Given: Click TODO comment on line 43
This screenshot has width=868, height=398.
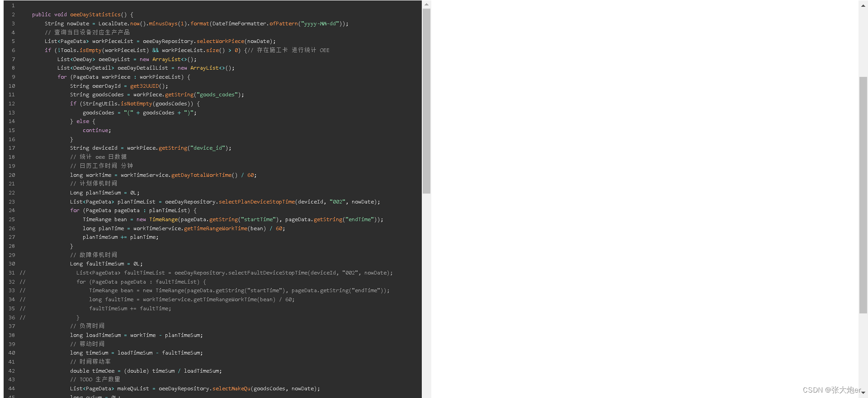Looking at the screenshot, I should [95, 379].
